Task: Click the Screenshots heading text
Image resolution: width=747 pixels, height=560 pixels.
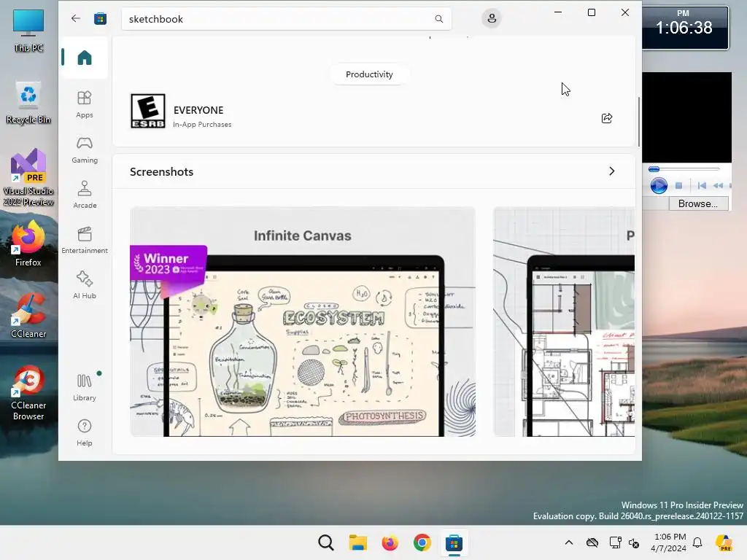Action: coord(161,172)
